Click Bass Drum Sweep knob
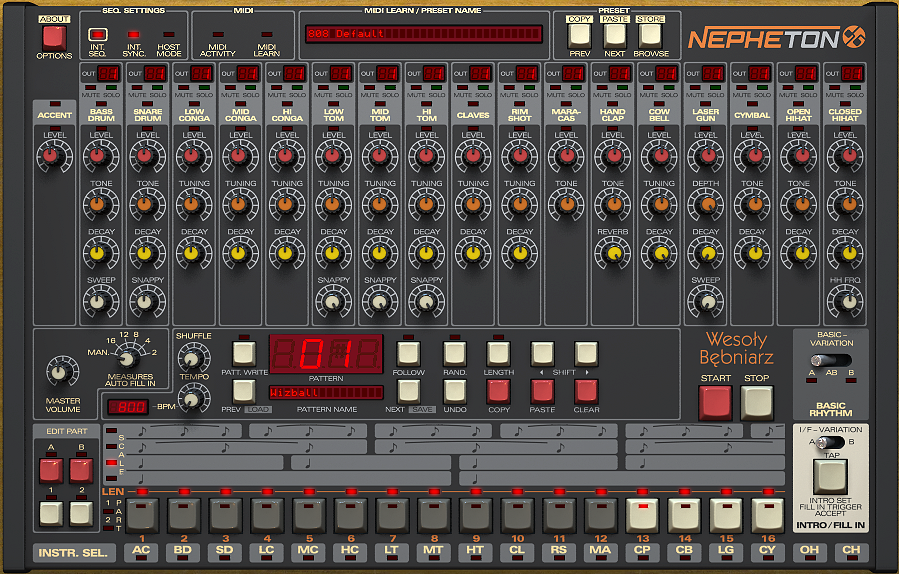Screen dimensions: 899x574 pyautogui.click(x=101, y=301)
